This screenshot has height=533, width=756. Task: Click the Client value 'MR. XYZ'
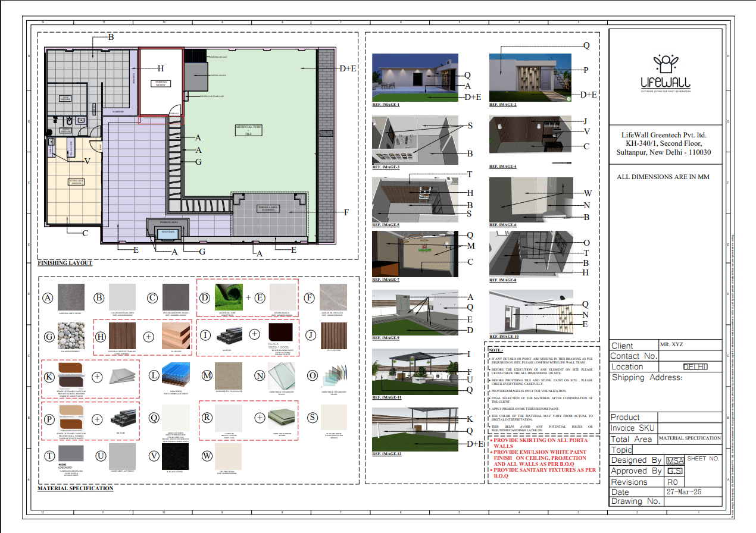tap(671, 344)
